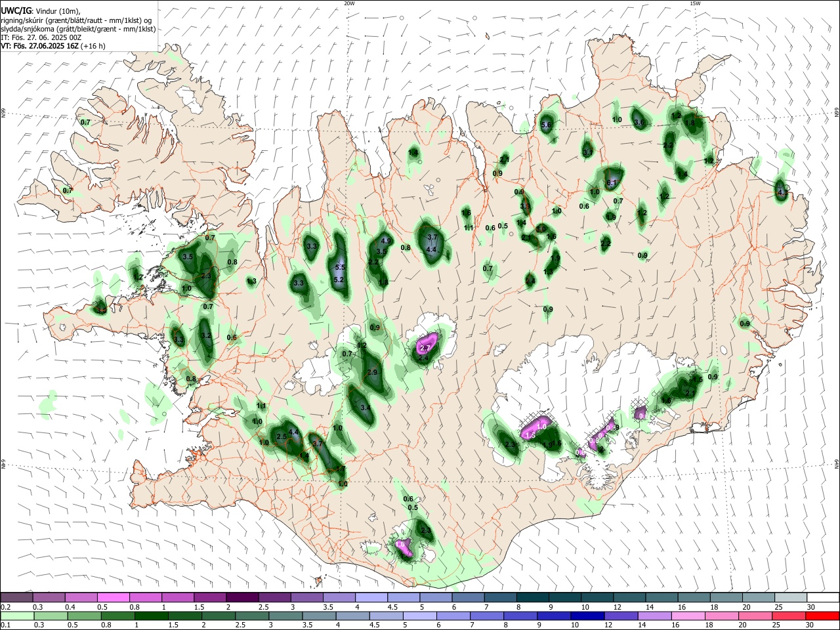
Task: Choose the navy blue swatch labeled 10
Action: pyautogui.click(x=587, y=616)
